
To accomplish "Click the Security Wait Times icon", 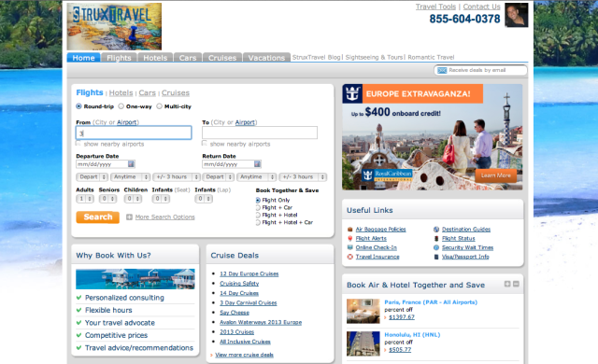I will [436, 247].
